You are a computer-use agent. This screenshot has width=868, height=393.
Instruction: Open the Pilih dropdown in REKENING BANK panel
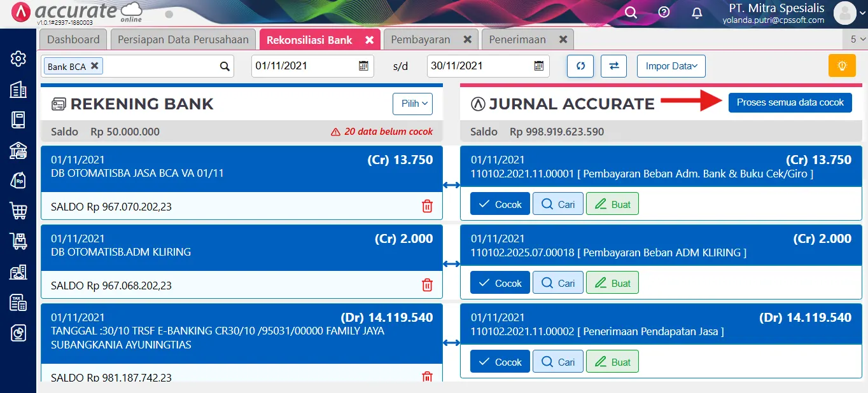[412, 104]
